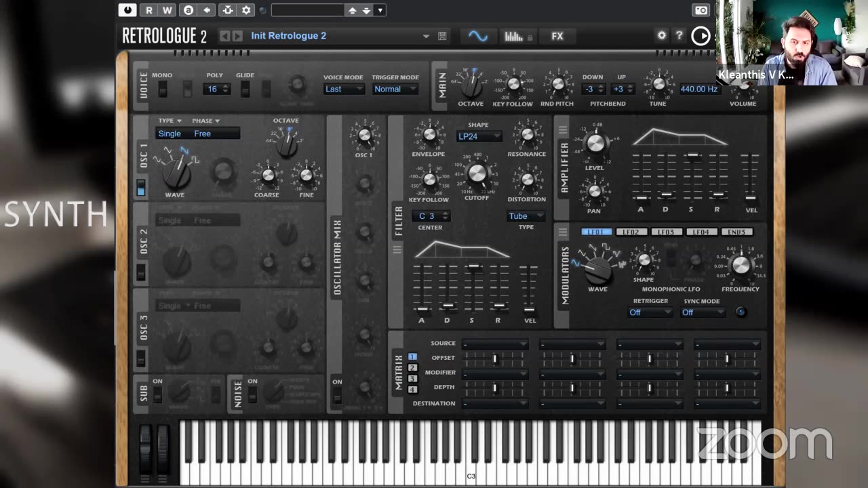Enable the OSC 2 power switch

[141, 272]
